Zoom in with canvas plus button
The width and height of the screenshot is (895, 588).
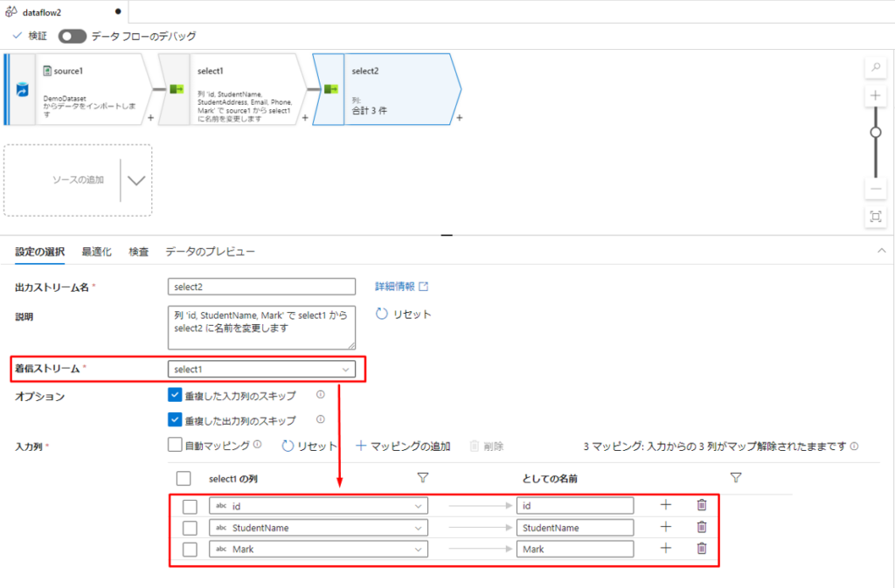pyautogui.click(x=876, y=95)
